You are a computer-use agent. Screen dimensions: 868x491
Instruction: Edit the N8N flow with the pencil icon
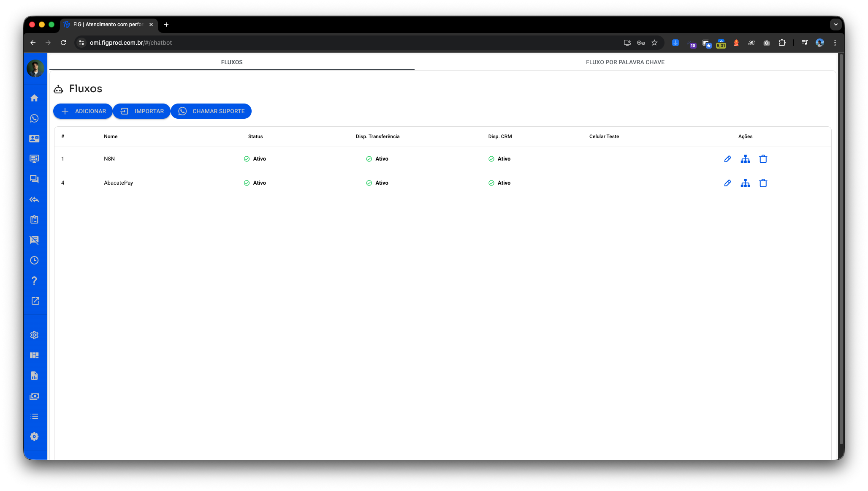[727, 159]
